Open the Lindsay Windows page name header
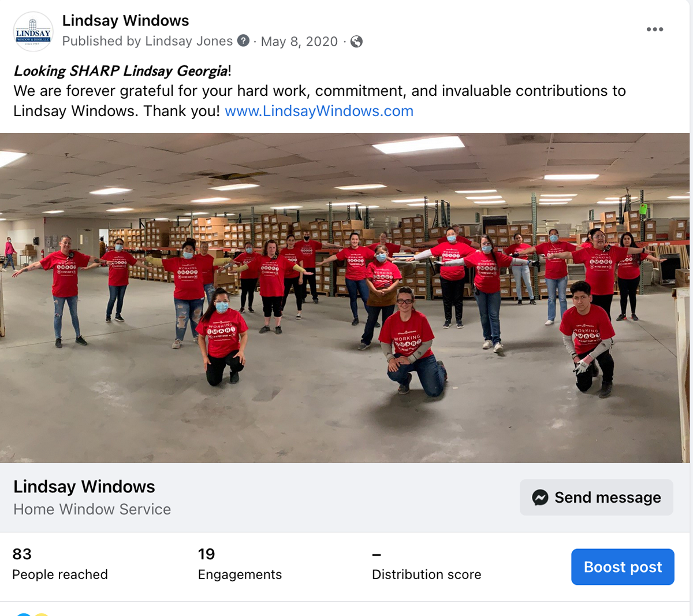Image resolution: width=693 pixels, height=616 pixels. coord(125,21)
